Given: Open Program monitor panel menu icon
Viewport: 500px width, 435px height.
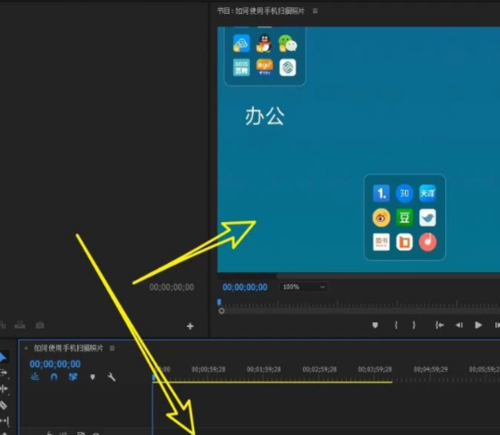Looking at the screenshot, I should pyautogui.click(x=315, y=11).
